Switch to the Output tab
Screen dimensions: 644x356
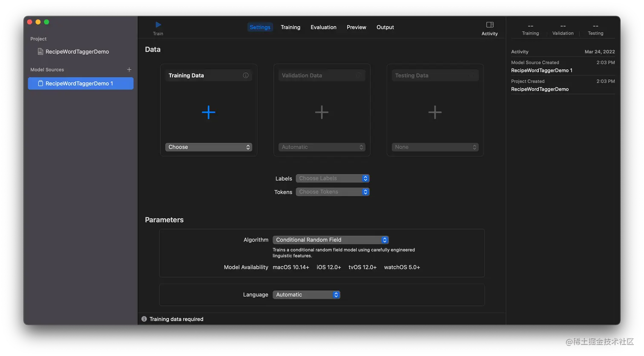tap(385, 27)
